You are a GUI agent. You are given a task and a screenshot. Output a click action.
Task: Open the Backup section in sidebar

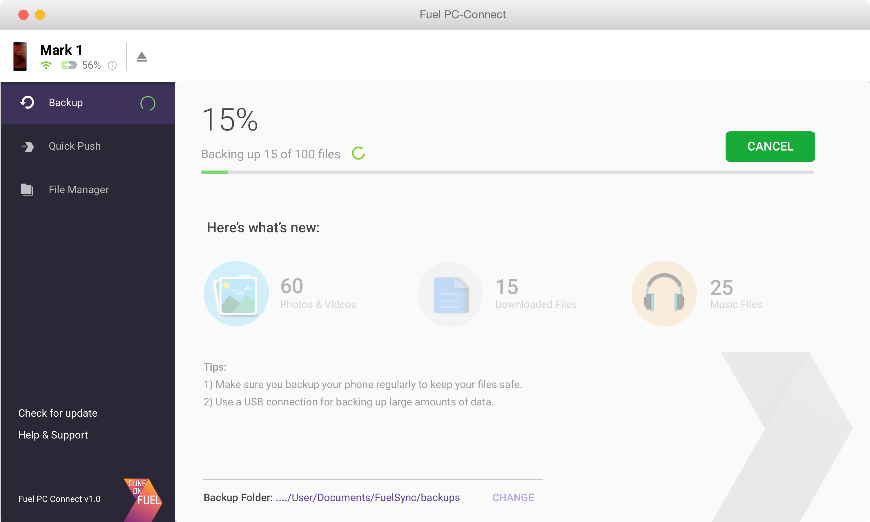[x=88, y=103]
